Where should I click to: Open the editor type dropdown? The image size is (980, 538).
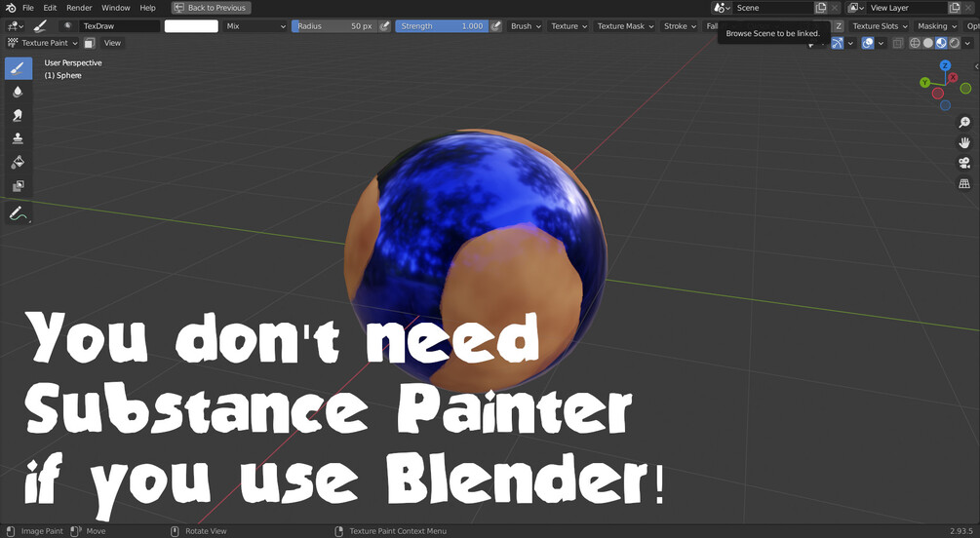[15, 26]
